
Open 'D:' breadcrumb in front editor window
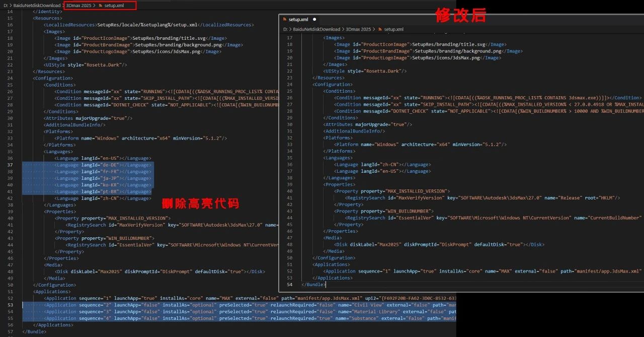286,29
